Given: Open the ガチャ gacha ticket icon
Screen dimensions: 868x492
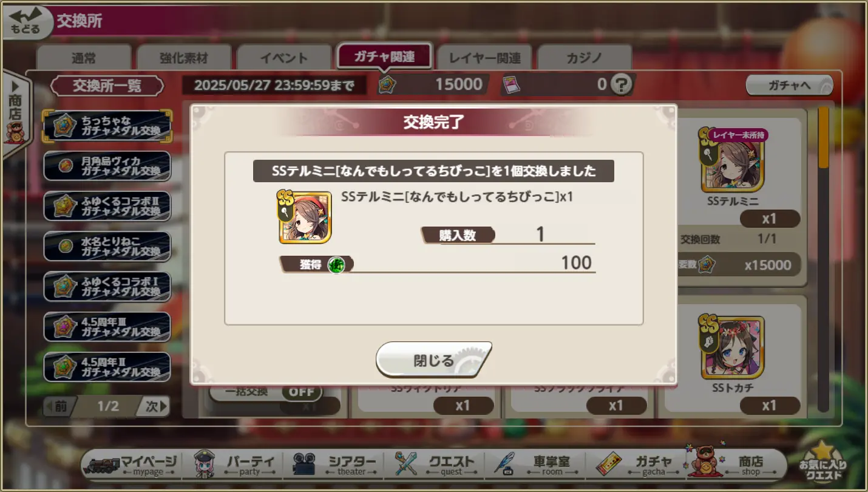Looking at the screenshot, I should [x=608, y=465].
